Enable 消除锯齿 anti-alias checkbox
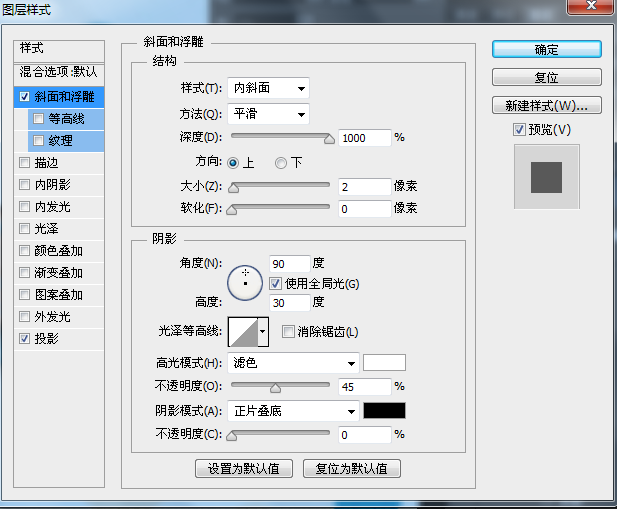The width and height of the screenshot is (617, 509). pos(289,332)
